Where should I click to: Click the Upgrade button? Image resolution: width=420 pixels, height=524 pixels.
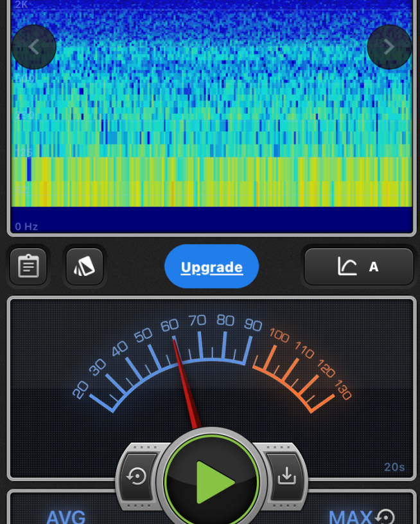211,267
